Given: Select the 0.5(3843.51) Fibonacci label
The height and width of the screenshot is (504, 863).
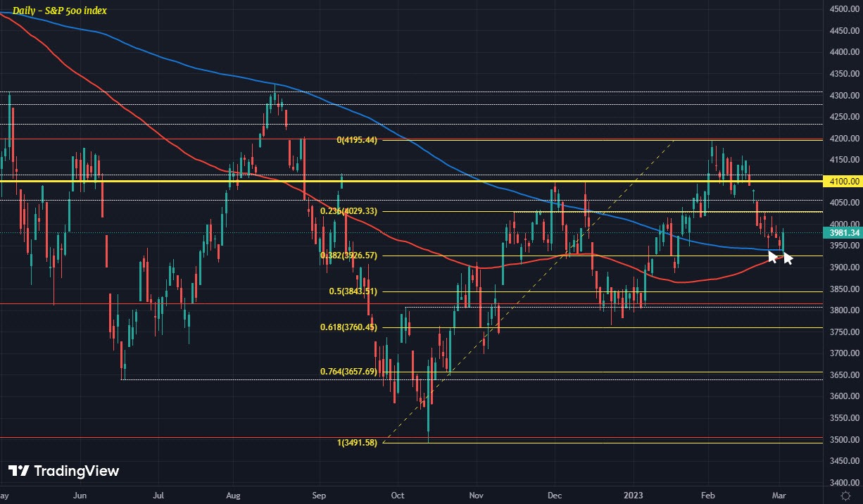Looking at the screenshot, I should pyautogui.click(x=353, y=291).
